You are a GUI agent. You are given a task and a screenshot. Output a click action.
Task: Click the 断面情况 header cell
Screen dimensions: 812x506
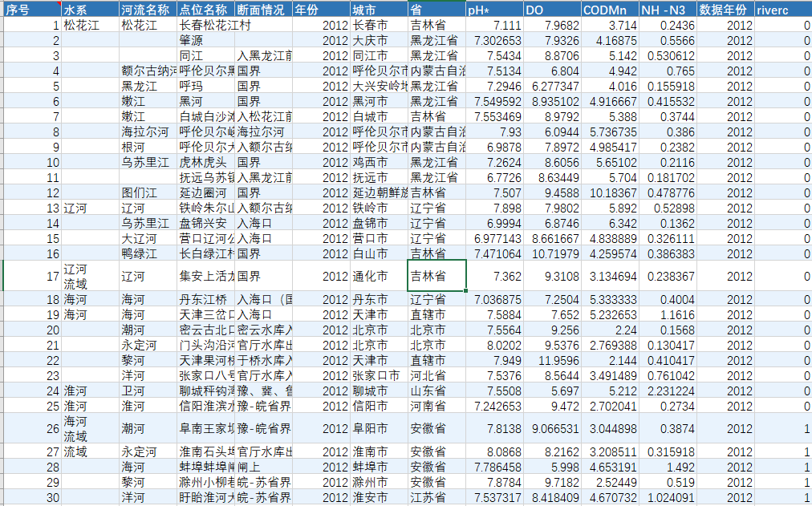(x=264, y=10)
